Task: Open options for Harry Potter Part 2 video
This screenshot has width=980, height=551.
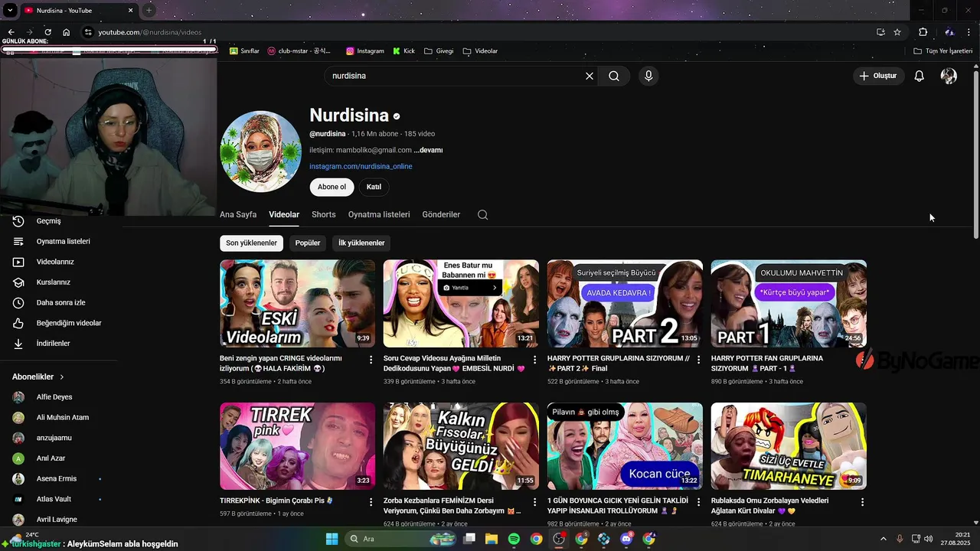Action: (x=699, y=360)
